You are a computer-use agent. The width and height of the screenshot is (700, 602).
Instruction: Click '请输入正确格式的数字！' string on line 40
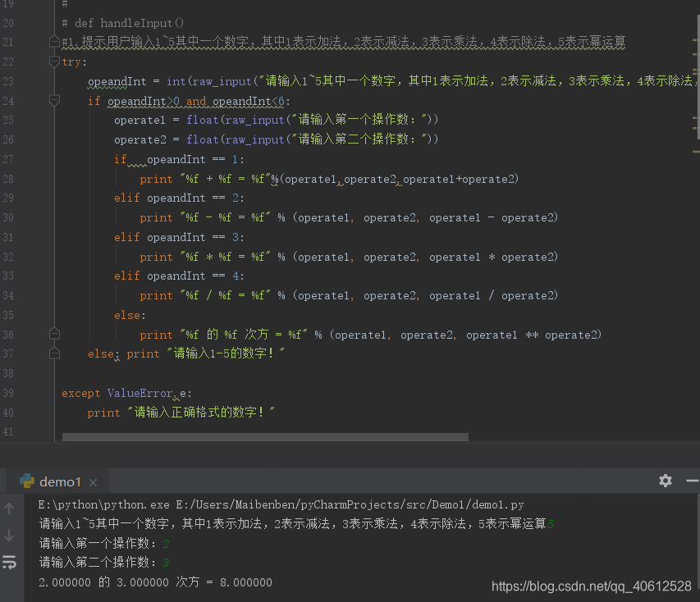point(201,412)
